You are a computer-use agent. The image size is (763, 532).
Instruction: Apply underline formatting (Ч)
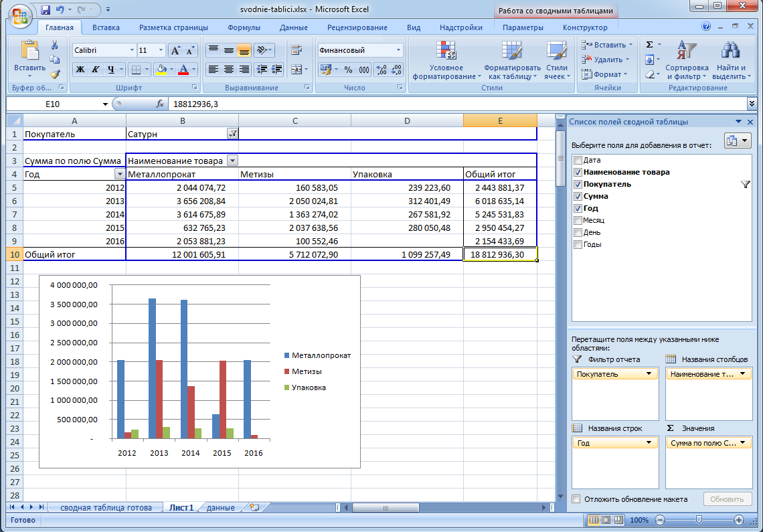click(x=111, y=70)
